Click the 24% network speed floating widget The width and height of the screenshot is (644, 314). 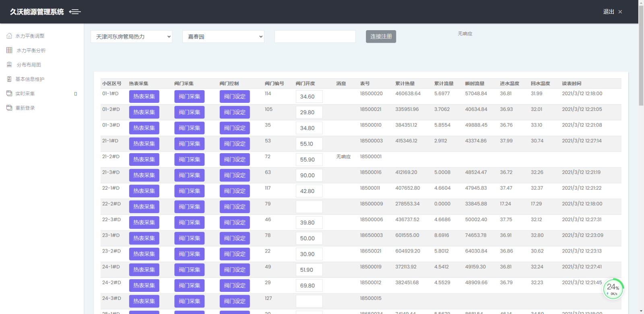613,289
